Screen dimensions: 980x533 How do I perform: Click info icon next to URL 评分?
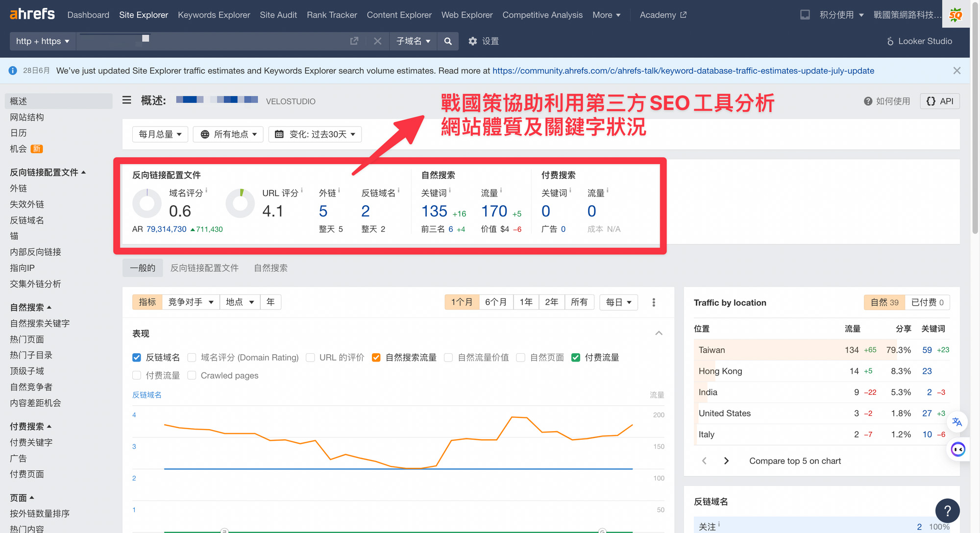pos(301,190)
